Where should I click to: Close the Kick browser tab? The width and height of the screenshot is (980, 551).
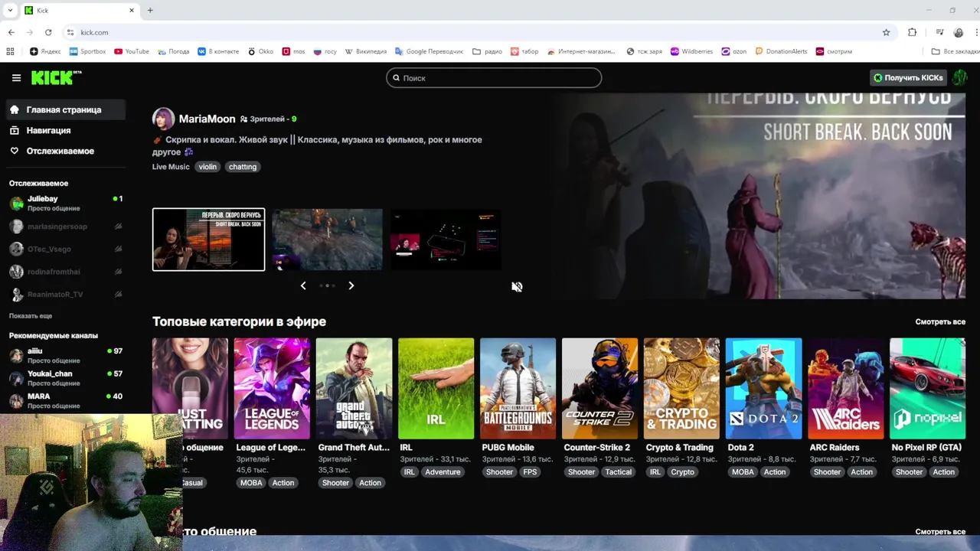[132, 11]
